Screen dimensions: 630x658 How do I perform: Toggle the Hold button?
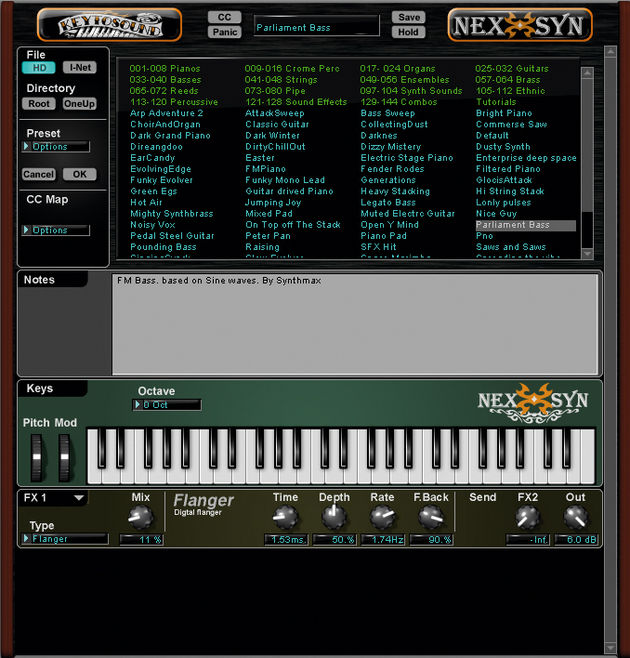coord(408,32)
